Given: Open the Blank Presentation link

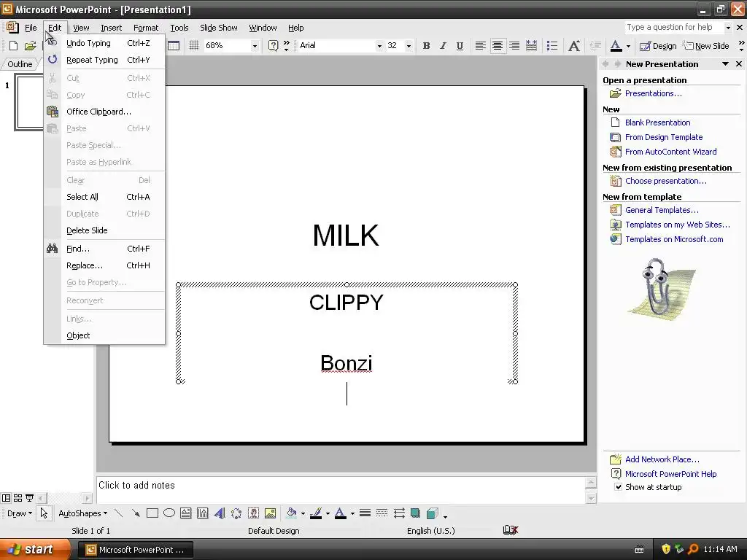Looking at the screenshot, I should click(657, 122).
